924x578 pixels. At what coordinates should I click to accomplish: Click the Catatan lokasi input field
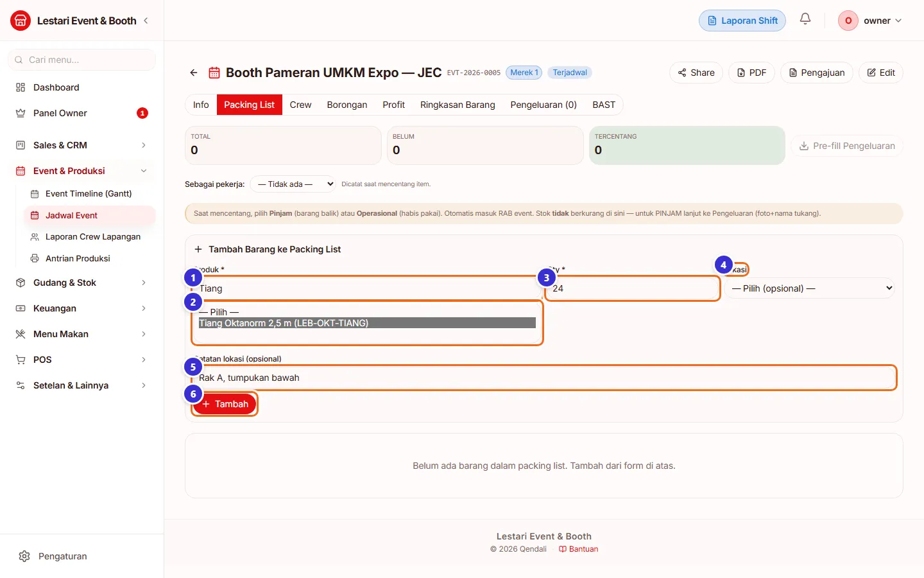pos(544,378)
